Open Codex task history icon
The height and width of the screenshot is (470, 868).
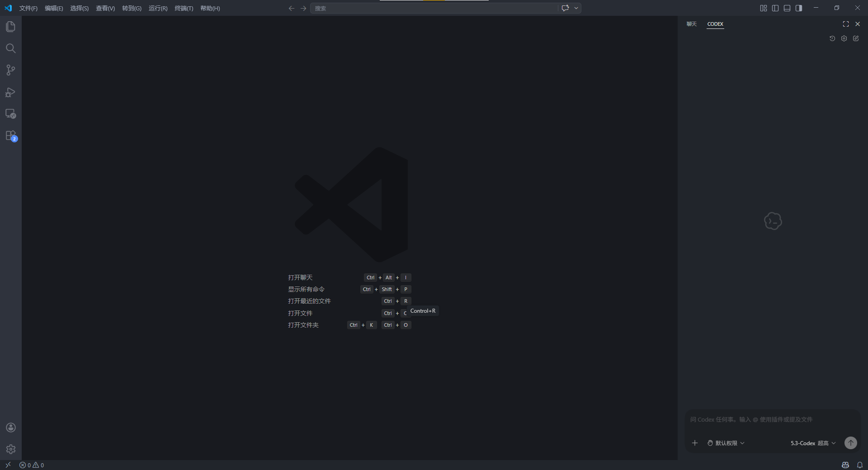coord(832,38)
